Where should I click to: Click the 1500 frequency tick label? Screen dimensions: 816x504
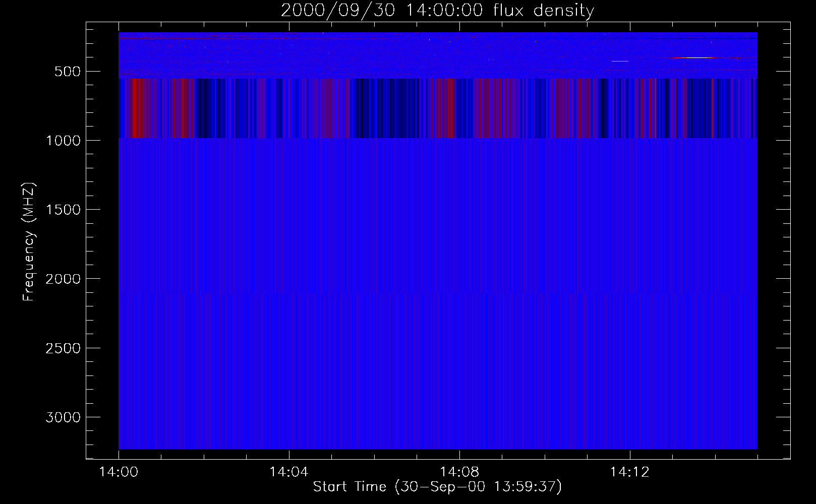tap(63, 210)
